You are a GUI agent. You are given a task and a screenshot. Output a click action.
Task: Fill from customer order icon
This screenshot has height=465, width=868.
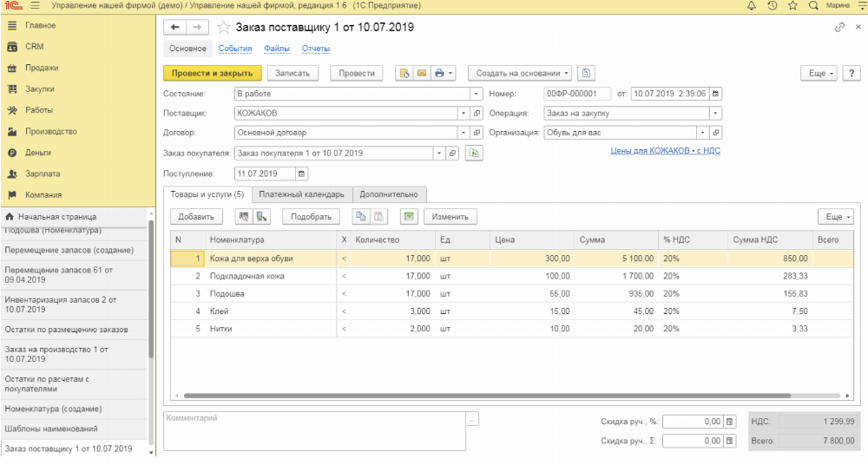click(x=474, y=154)
